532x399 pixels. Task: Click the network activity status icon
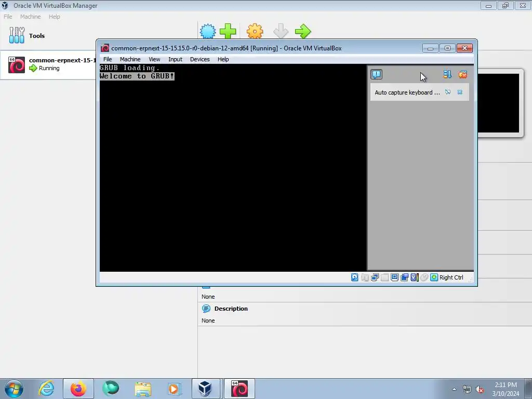click(x=375, y=277)
